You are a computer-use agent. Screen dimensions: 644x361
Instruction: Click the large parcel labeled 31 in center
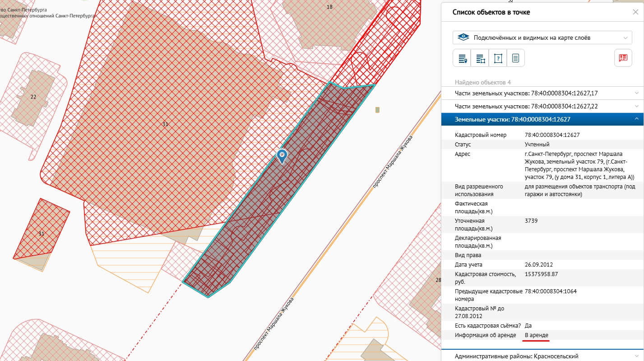165,124
